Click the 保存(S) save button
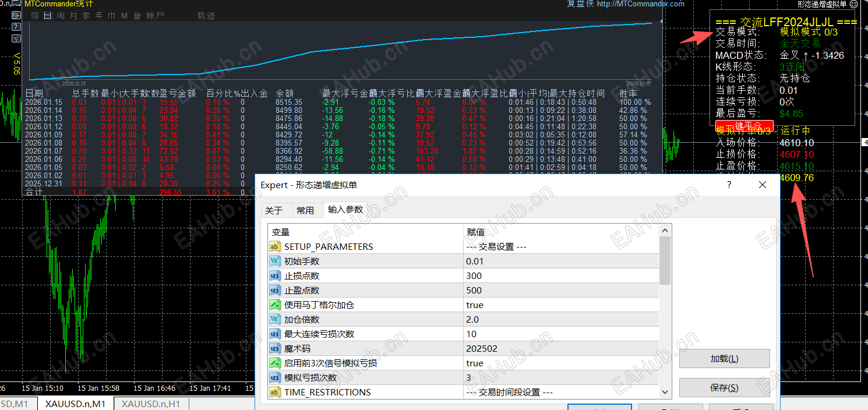 pos(724,387)
